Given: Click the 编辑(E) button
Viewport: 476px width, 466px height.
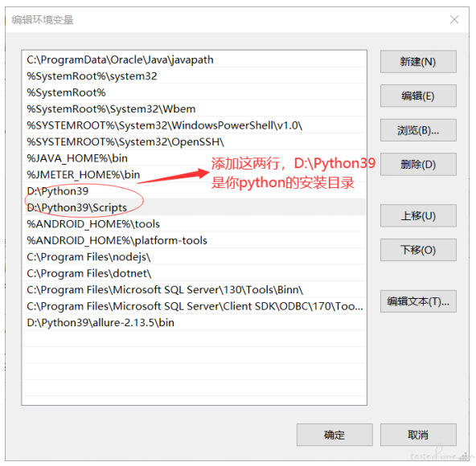Looking at the screenshot, I should click(418, 96).
